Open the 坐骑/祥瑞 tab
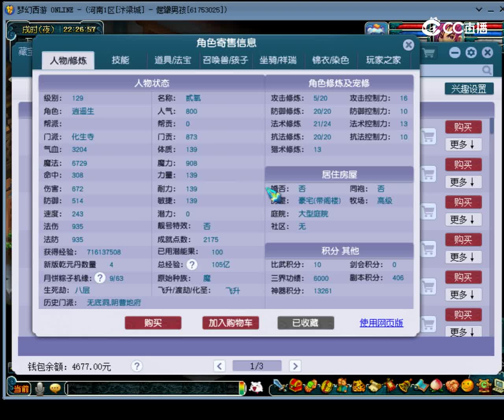The image size is (504, 420). (278, 60)
